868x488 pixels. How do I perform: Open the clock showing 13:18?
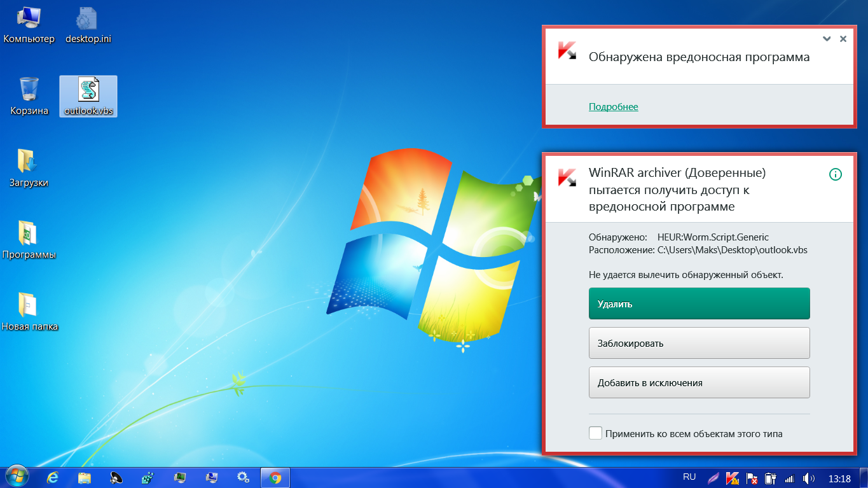click(839, 478)
